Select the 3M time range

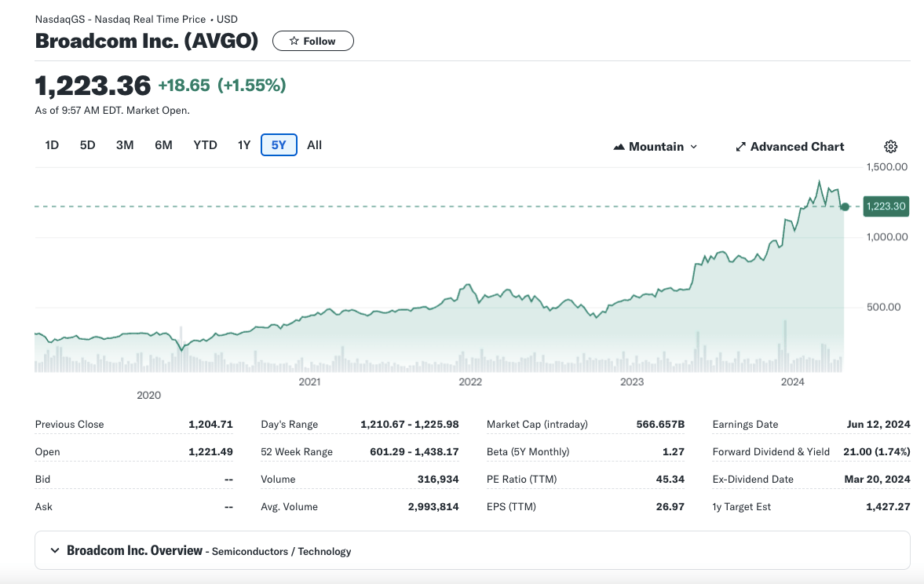[x=125, y=145]
